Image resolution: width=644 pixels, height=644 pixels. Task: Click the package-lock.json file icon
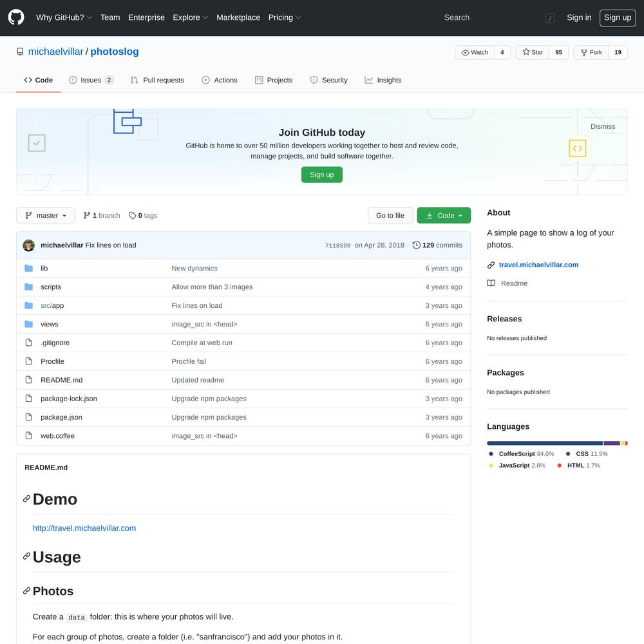pos(29,399)
